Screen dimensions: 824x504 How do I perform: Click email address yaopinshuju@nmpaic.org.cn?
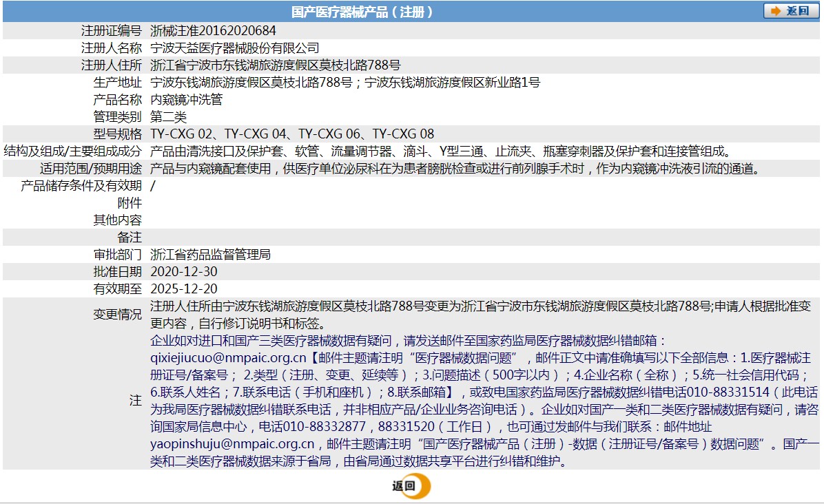click(x=232, y=444)
